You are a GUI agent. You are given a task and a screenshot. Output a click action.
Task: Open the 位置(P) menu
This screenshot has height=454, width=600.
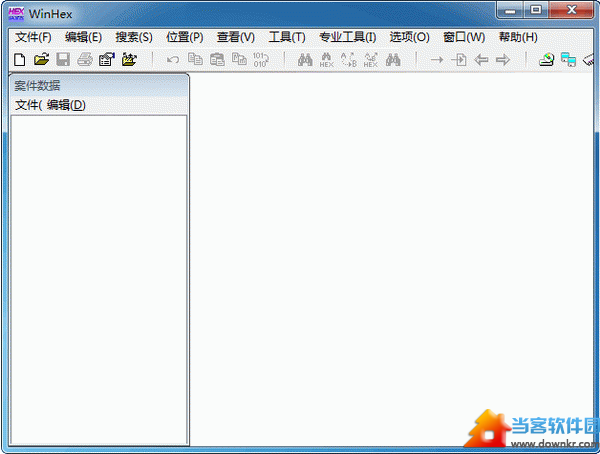[x=185, y=37]
